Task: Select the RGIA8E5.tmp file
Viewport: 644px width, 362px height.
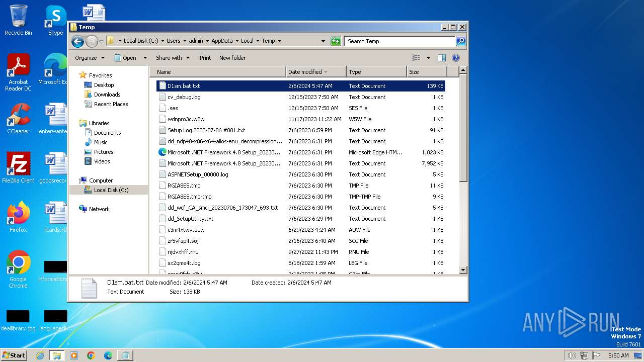Action: point(301,186)
